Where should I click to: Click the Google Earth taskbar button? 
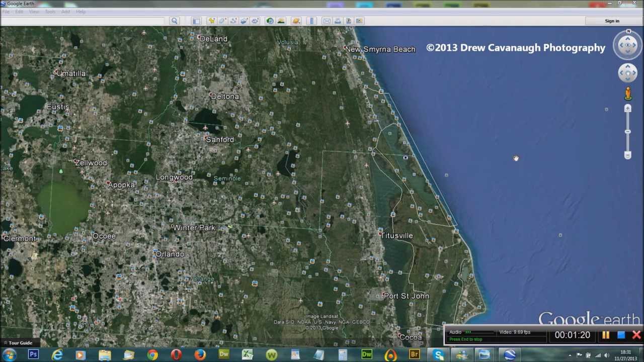tap(509, 355)
